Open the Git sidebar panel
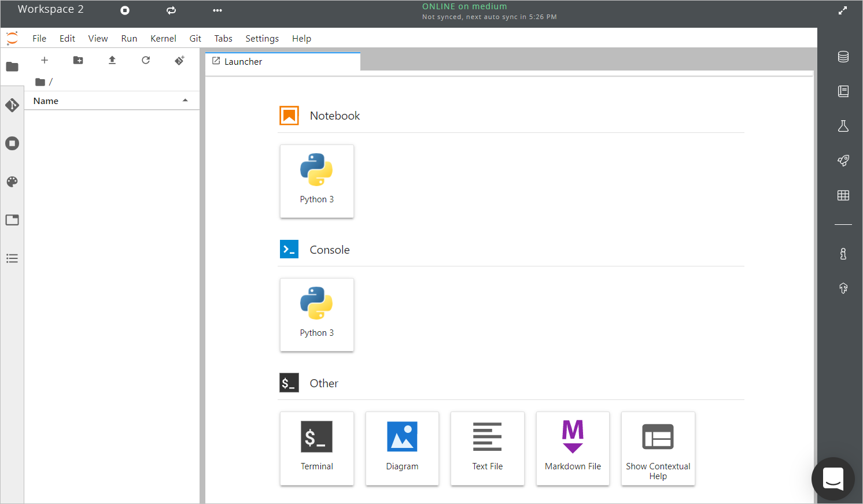Image resolution: width=863 pixels, height=504 pixels. tap(12, 105)
